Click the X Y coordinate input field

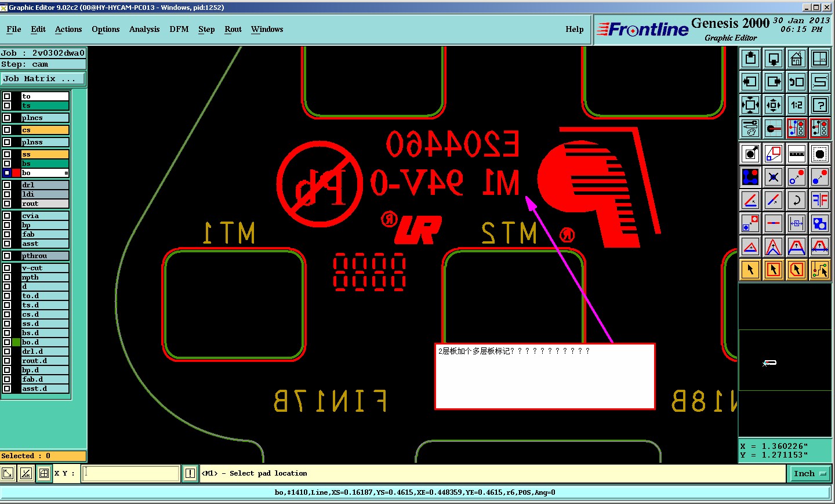131,473
